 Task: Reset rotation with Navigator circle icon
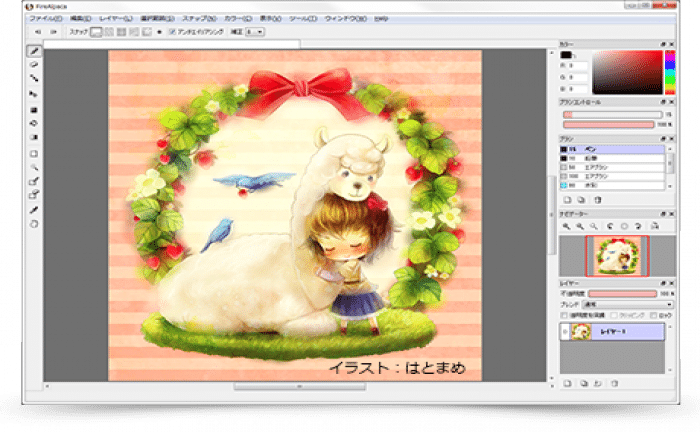click(624, 226)
